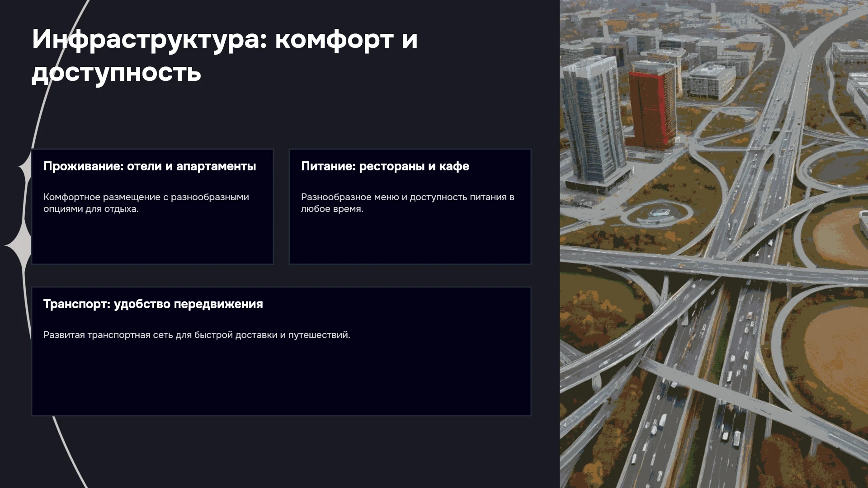Click the slide title "Инфраструктура: комфорт и доступность"
Image resolution: width=868 pixels, height=488 pixels.
[225, 56]
